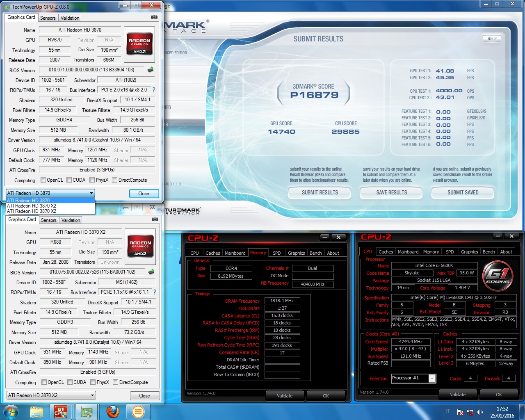Click the volume speaker tray icon
The image size is (525, 420).
coord(480,412)
